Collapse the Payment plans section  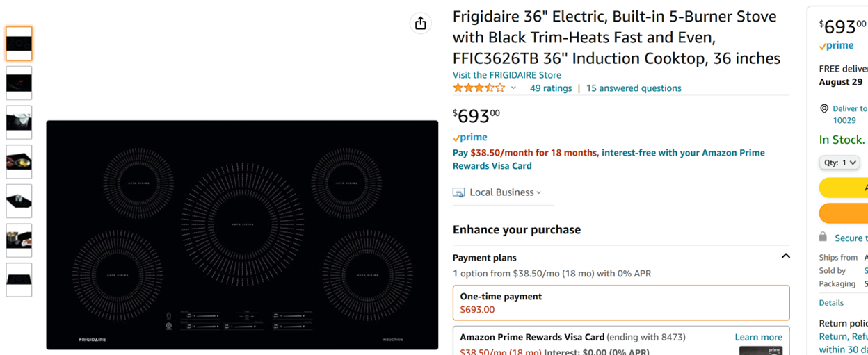[x=785, y=256]
